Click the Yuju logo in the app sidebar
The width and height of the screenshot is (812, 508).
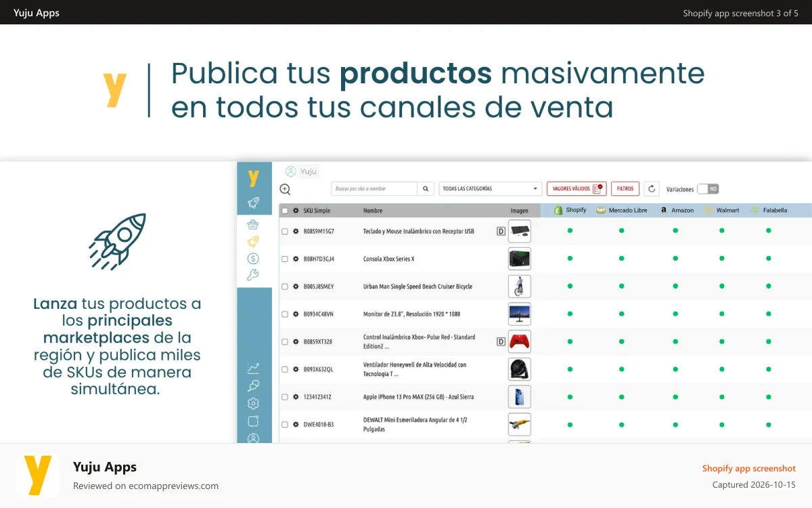tap(254, 179)
